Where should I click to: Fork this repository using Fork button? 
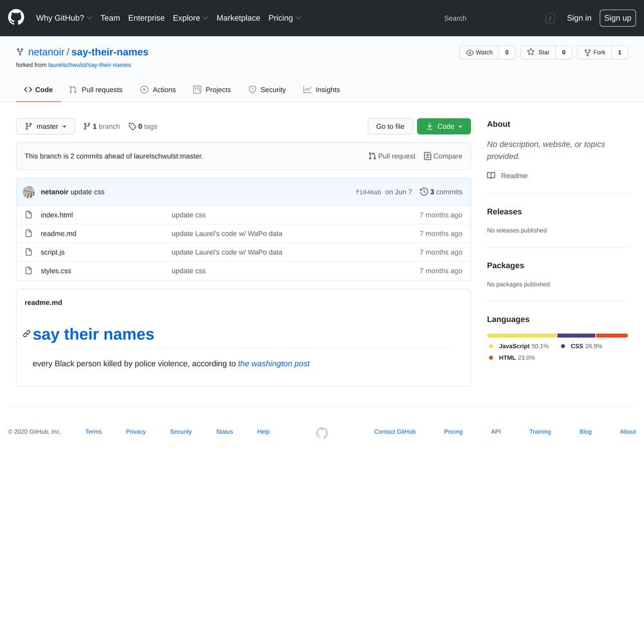594,53
